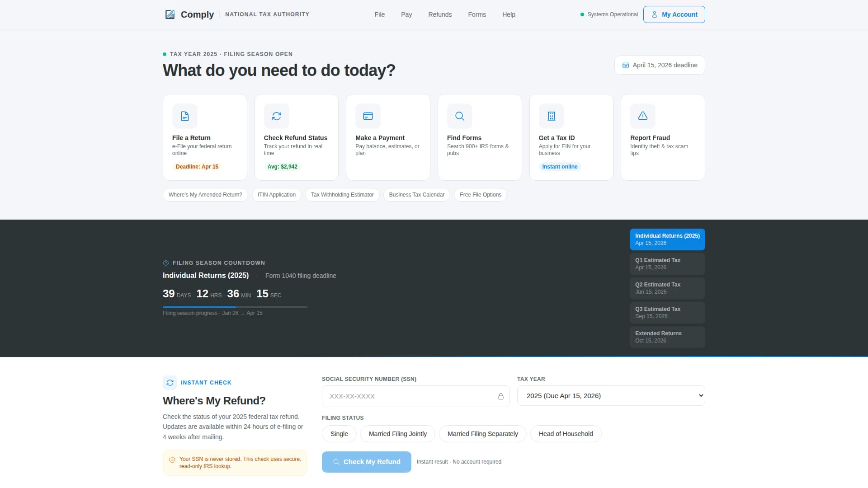Click the Find Forms magnifier icon
The image size is (868, 488).
click(x=460, y=116)
